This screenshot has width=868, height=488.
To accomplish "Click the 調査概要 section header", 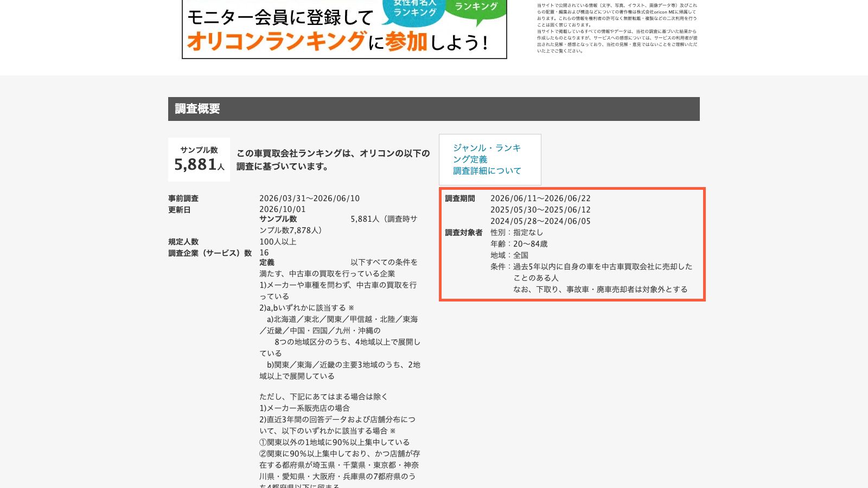I will coord(434,109).
